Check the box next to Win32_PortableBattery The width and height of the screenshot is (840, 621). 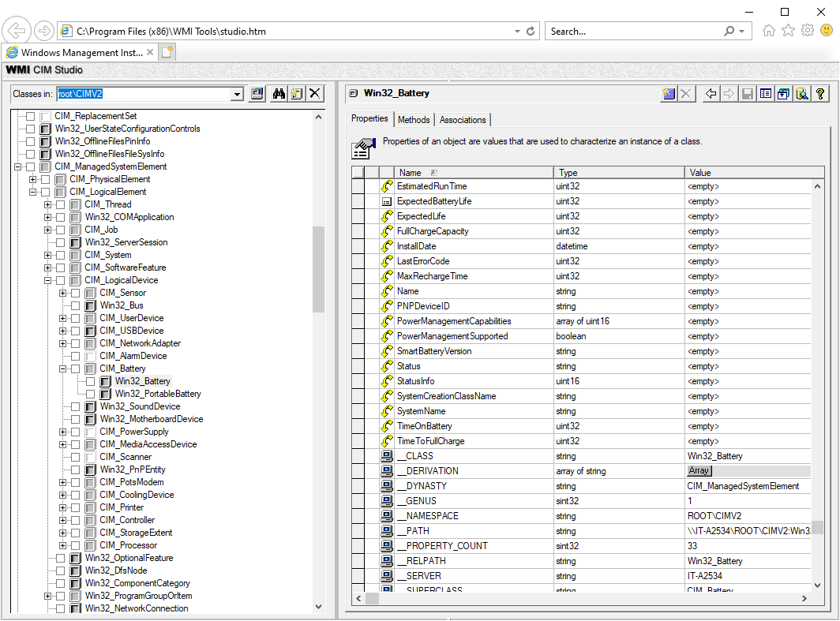91,394
